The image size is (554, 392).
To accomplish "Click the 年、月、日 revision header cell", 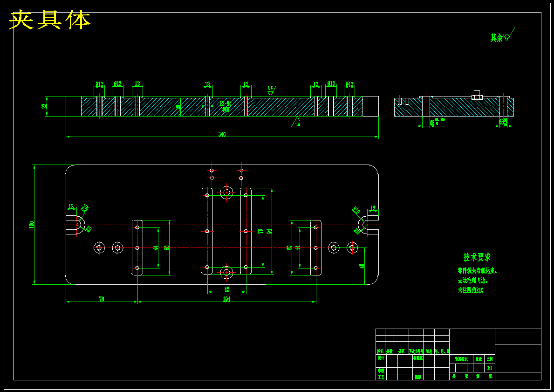I will (x=442, y=351).
